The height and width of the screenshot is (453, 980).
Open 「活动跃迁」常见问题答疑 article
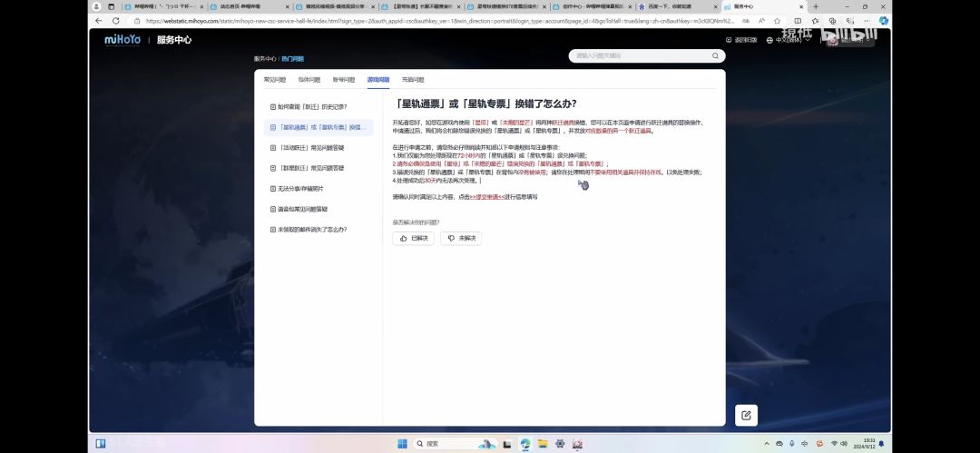pyautogui.click(x=310, y=148)
